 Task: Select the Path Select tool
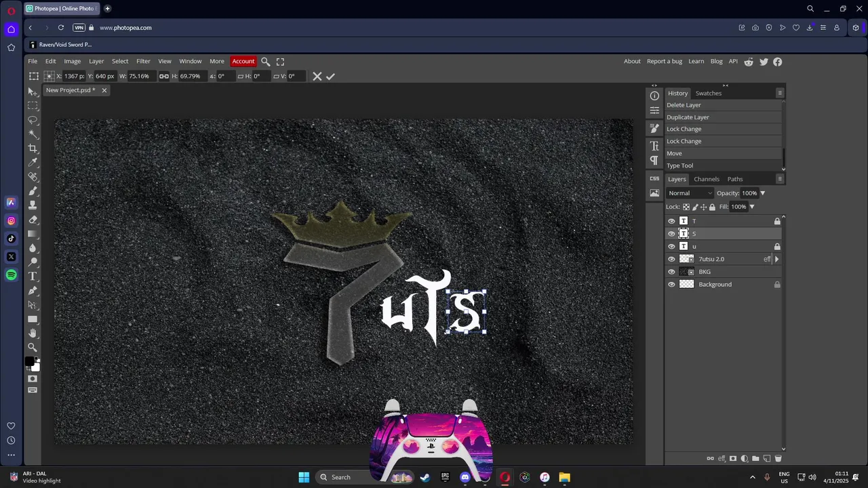tap(33, 305)
